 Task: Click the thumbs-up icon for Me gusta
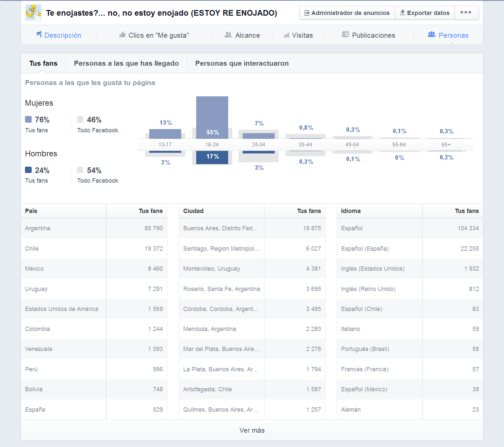pos(123,35)
